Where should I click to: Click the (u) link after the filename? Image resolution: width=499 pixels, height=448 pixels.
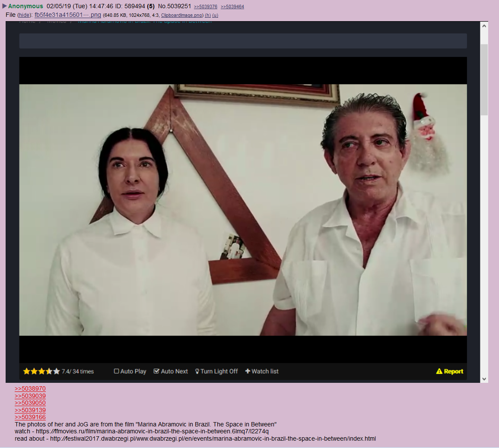215,15
